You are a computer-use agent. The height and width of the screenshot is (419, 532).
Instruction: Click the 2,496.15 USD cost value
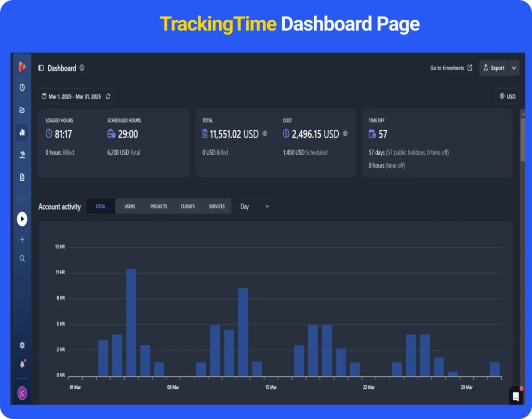[x=315, y=134]
